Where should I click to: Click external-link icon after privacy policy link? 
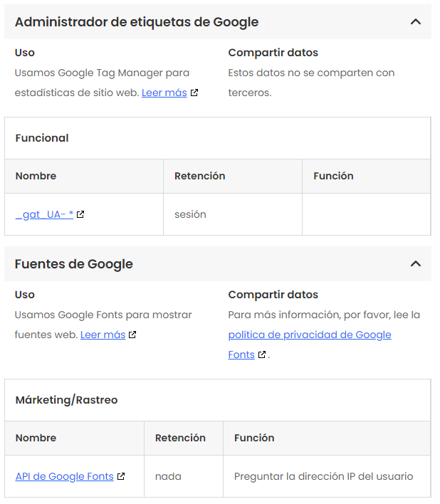[x=262, y=355]
